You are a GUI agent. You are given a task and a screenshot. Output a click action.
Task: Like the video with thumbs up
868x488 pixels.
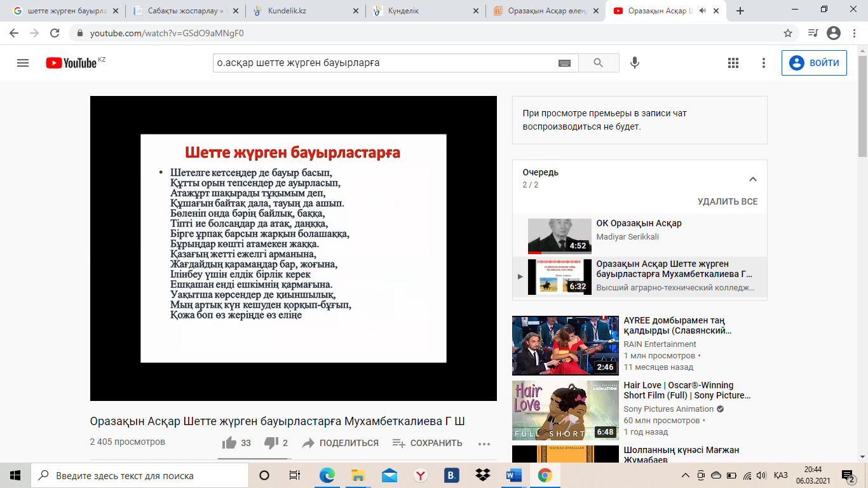[229, 443]
